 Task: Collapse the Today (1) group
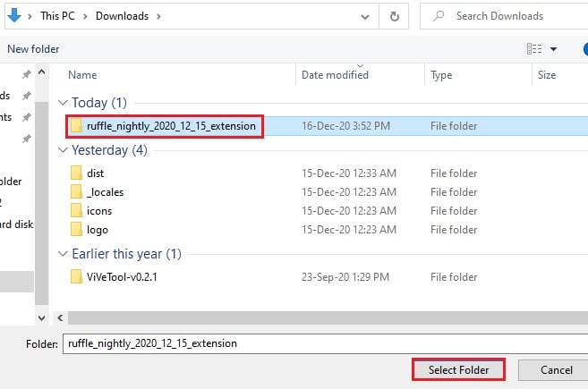63,102
